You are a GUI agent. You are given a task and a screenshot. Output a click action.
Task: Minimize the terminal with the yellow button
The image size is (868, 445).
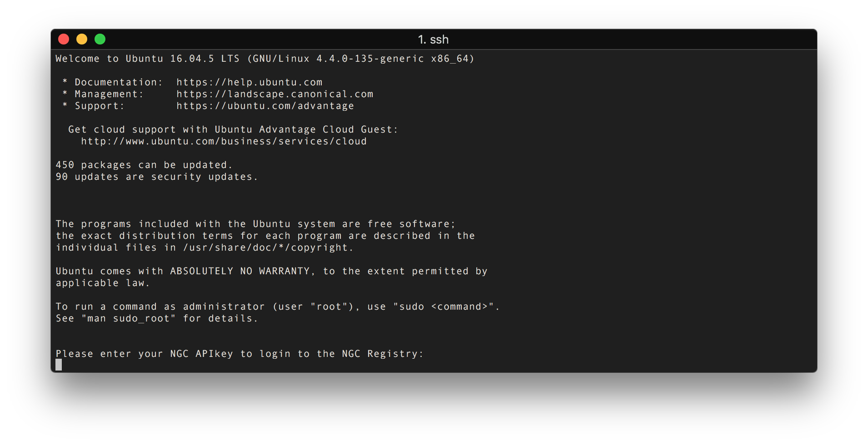(x=82, y=40)
